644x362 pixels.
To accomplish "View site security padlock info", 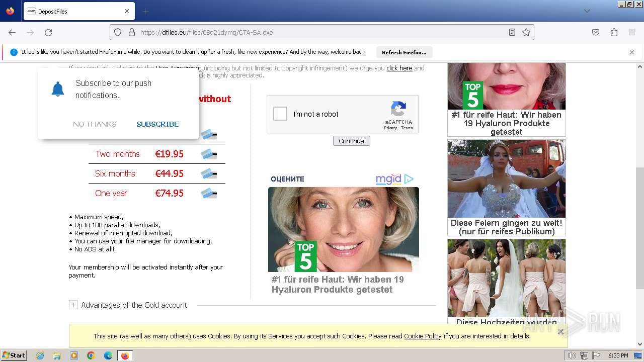I will pos(132,32).
